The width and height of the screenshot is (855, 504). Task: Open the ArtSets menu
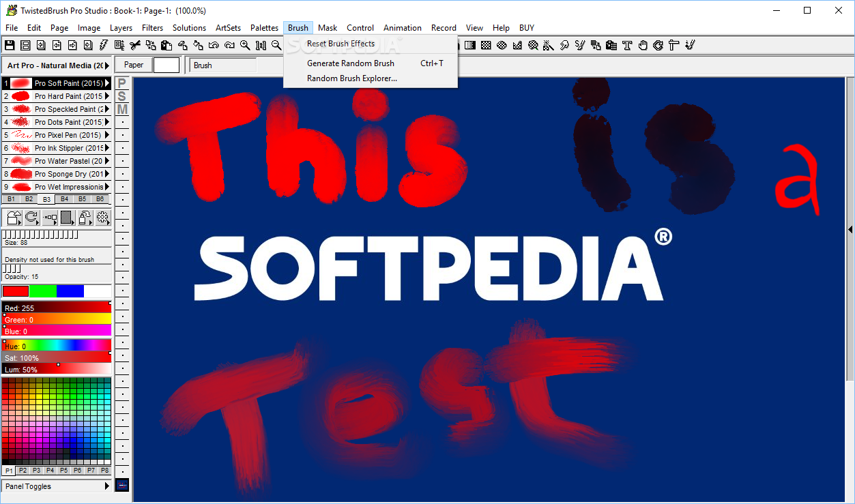click(x=228, y=28)
